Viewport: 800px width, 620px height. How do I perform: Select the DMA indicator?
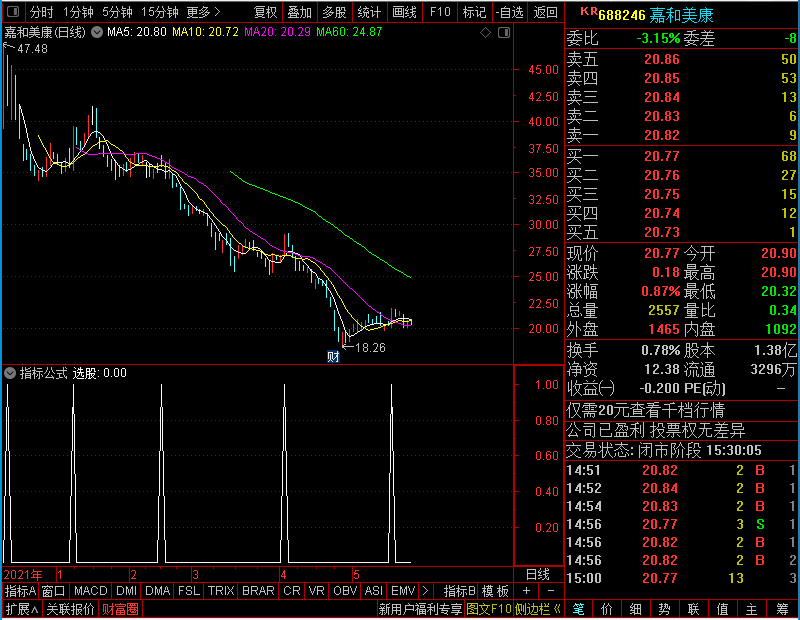[158, 591]
